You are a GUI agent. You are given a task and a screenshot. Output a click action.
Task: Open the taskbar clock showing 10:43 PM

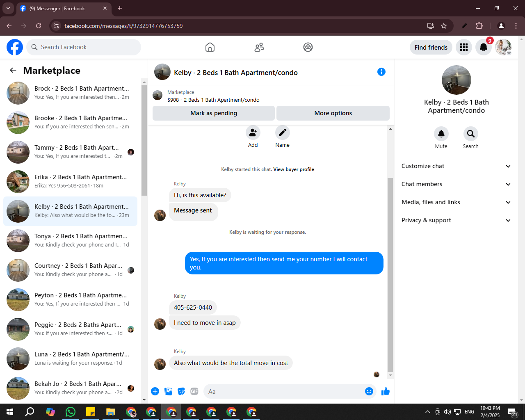(490, 412)
